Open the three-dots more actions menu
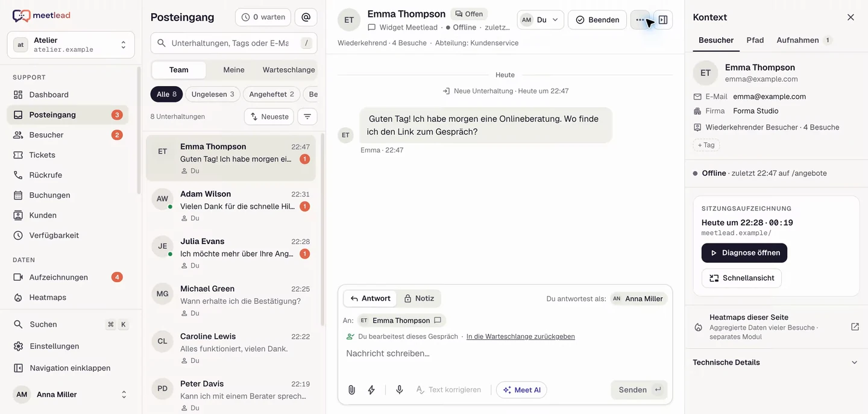This screenshot has width=868, height=414. (640, 20)
